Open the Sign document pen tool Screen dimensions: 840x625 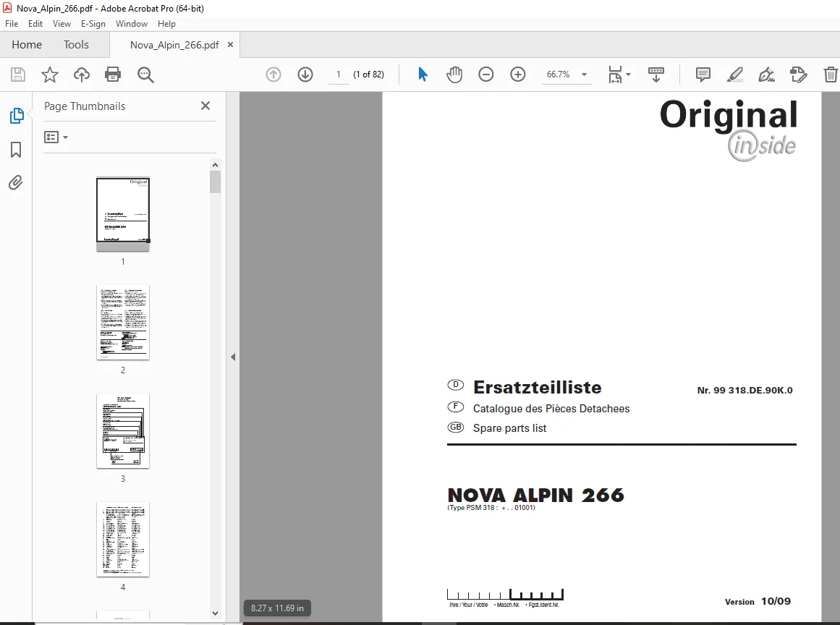[x=767, y=75]
